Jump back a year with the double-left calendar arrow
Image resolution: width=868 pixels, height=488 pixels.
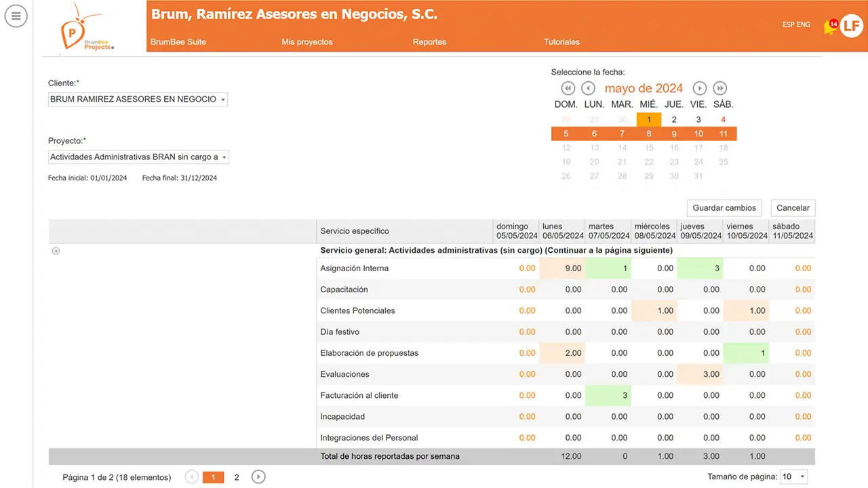(568, 88)
